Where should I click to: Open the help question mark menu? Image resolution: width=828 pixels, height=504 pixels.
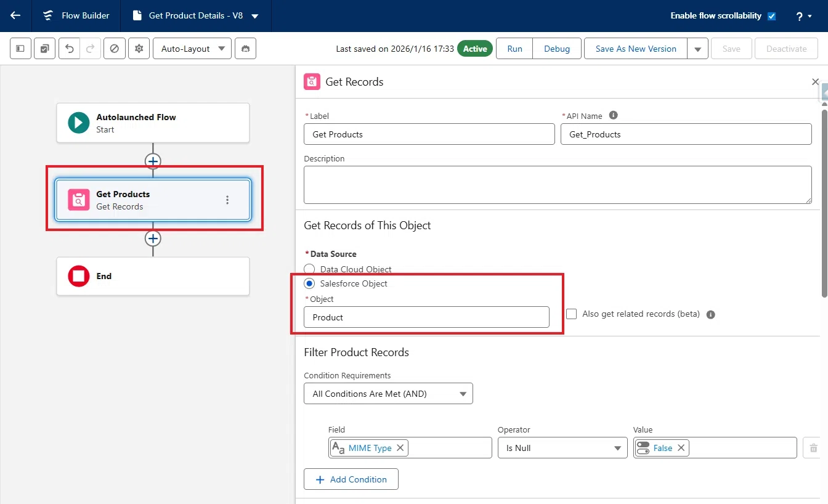[x=803, y=16]
